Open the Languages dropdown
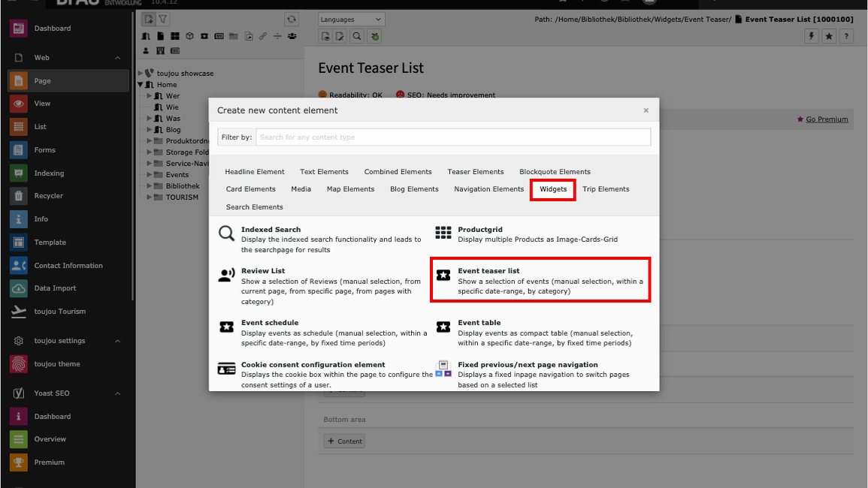The image size is (868, 488). 351,20
